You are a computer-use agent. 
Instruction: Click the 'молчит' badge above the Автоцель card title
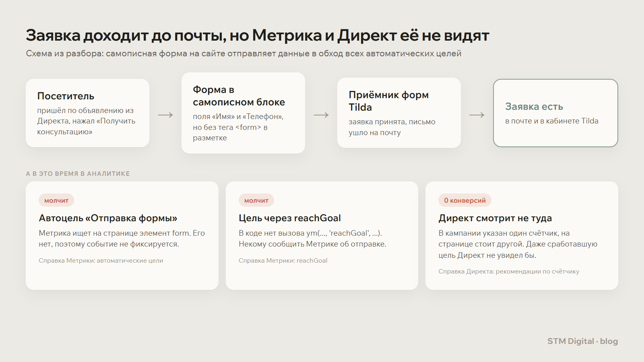point(56,200)
